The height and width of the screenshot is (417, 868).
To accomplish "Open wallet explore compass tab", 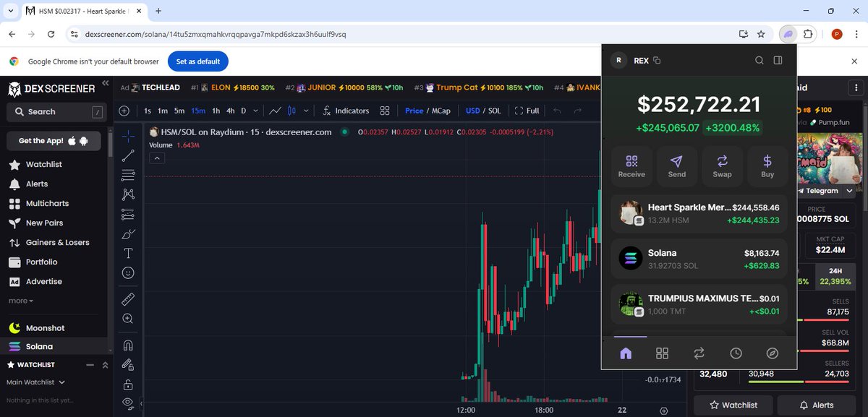I will (x=773, y=353).
